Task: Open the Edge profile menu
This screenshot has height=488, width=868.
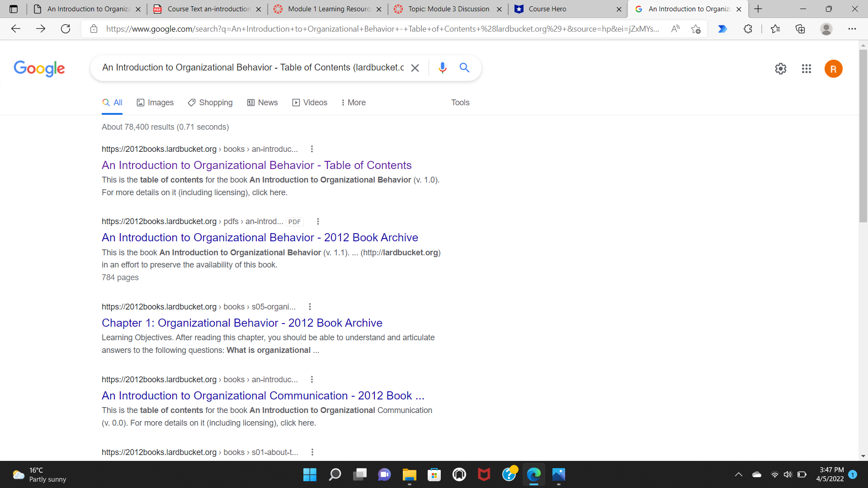Action: click(x=826, y=29)
